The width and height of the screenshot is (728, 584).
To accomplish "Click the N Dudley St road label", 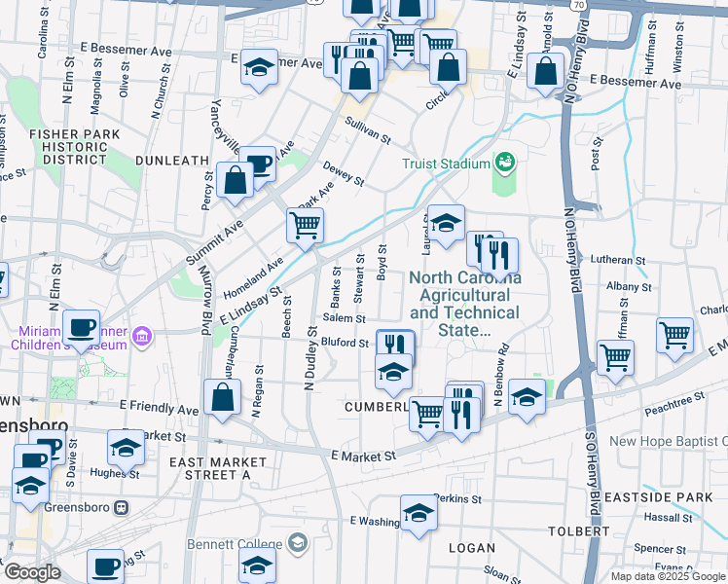I will [x=310, y=358].
